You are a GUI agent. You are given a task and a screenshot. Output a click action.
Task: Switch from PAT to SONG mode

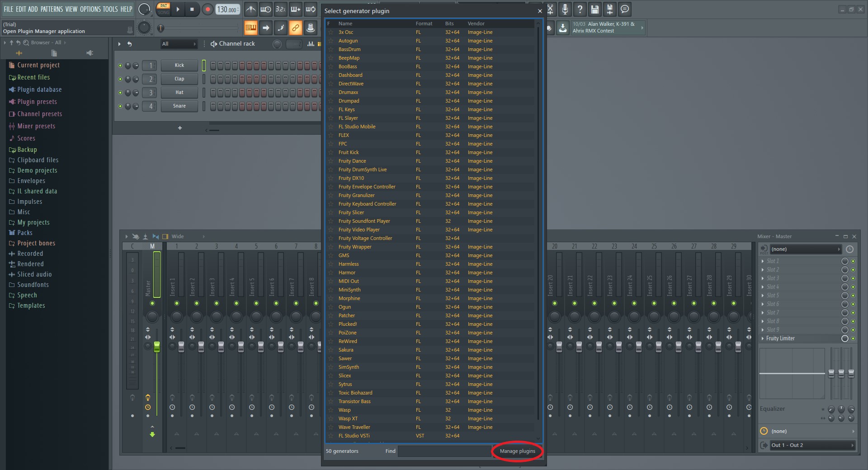(x=164, y=13)
